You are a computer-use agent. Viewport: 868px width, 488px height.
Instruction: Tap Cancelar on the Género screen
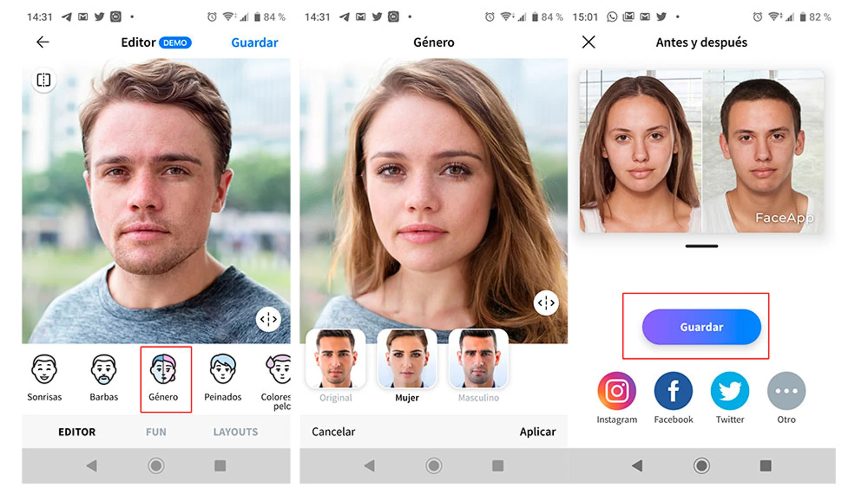[333, 431]
